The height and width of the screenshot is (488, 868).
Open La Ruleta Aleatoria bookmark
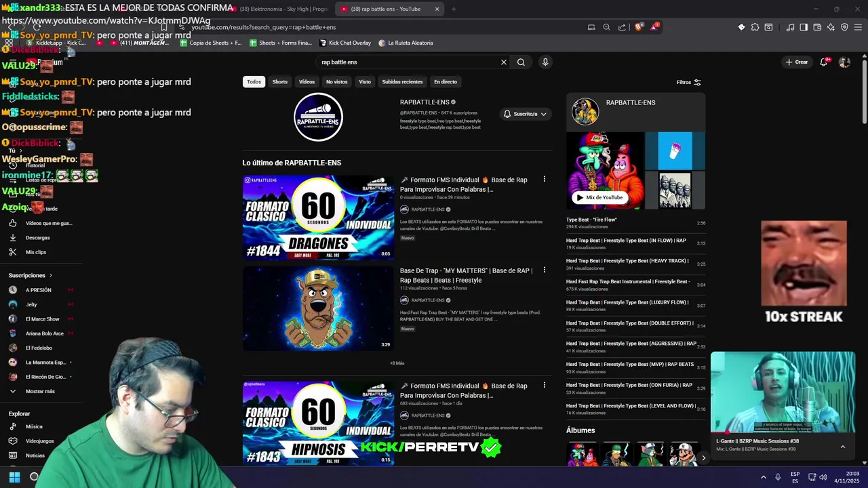pyautogui.click(x=405, y=43)
